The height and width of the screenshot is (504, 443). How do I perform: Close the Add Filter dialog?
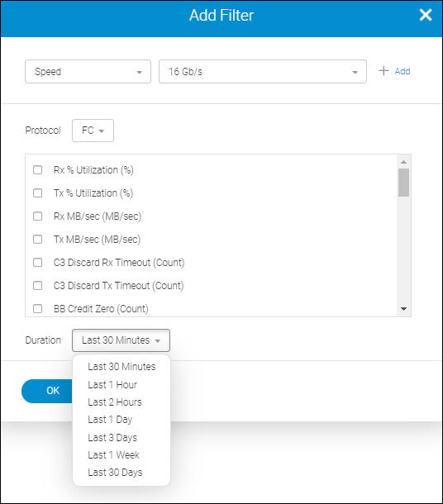pyautogui.click(x=426, y=15)
